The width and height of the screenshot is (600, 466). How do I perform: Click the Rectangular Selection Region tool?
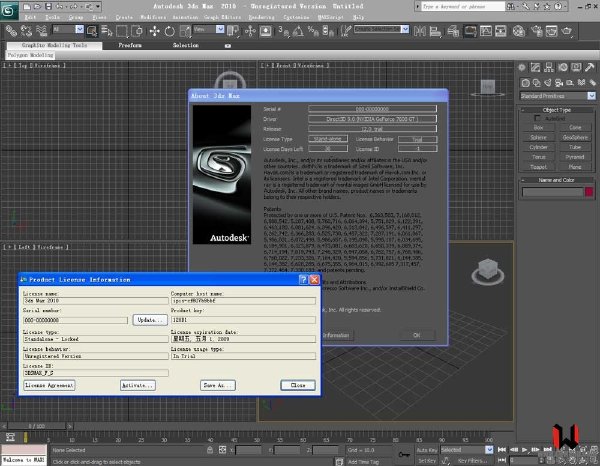[122, 31]
